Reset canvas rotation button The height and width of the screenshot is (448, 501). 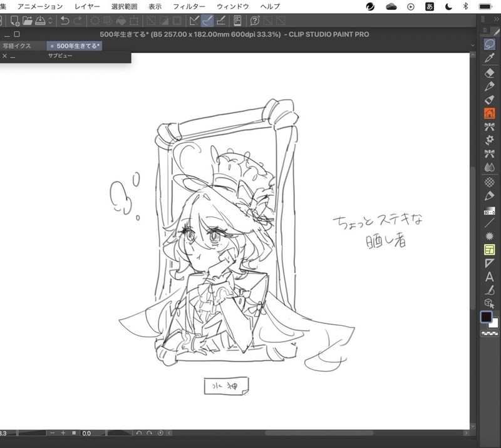tap(160, 433)
